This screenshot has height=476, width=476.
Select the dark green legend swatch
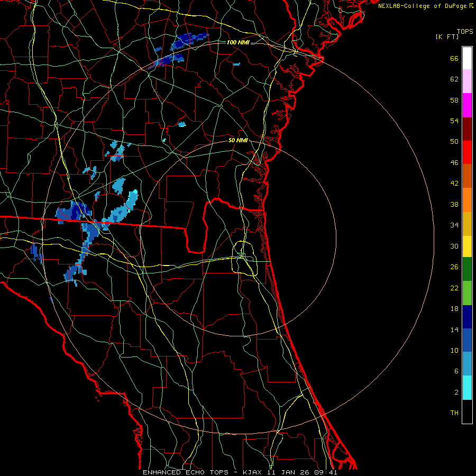[467, 269]
